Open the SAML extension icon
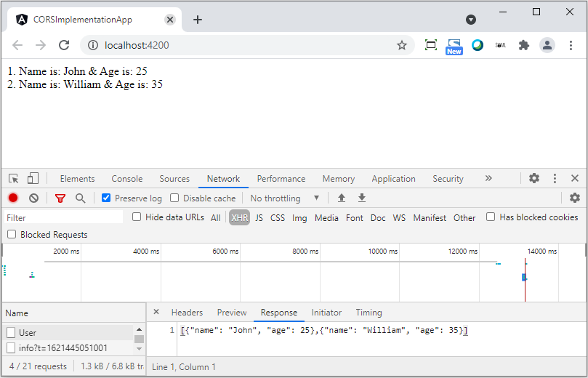Viewport: 588px width, 378px height. pos(500,45)
